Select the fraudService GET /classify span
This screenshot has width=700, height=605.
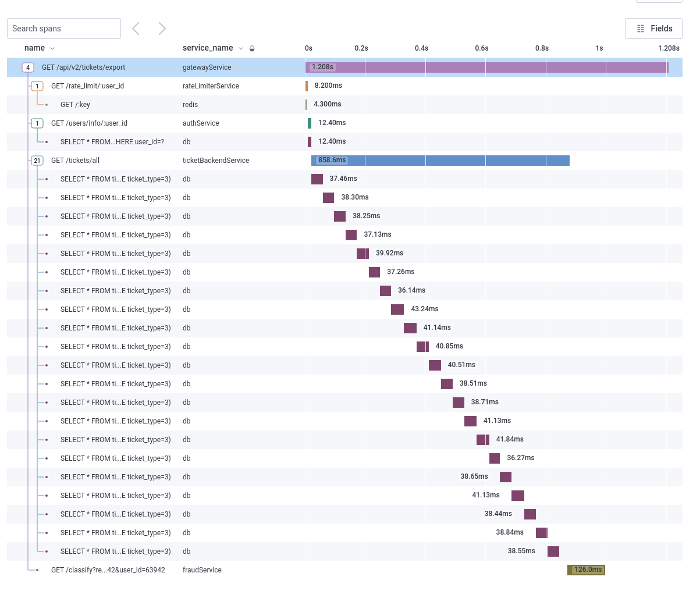pos(344,570)
